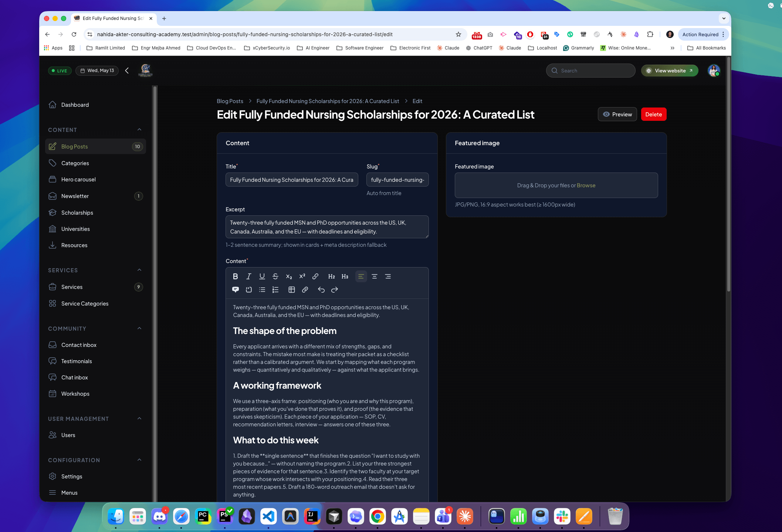
Task: Click the admin Search field
Action: [590, 71]
